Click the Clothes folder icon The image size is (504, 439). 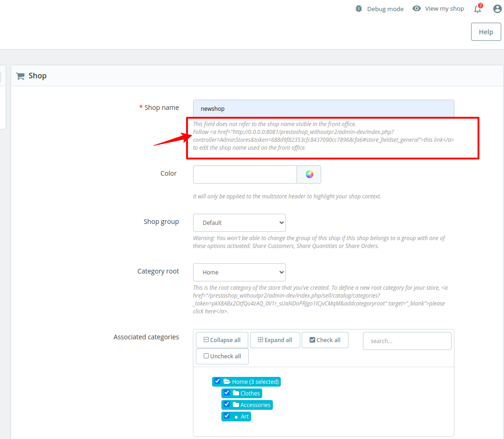237,393
